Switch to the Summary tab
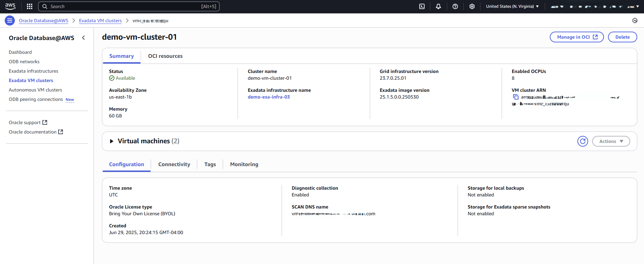 [x=121, y=56]
